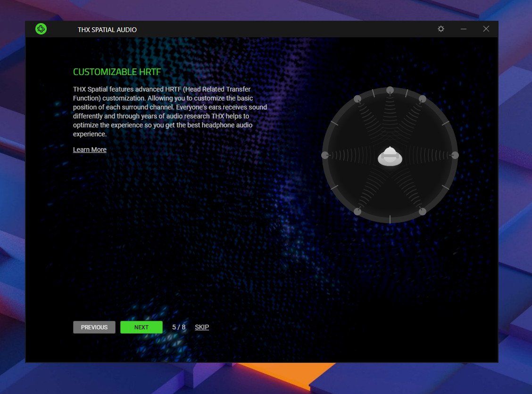The width and height of the screenshot is (532, 394).
Task: Open settings via the gear icon
Action: pos(441,29)
